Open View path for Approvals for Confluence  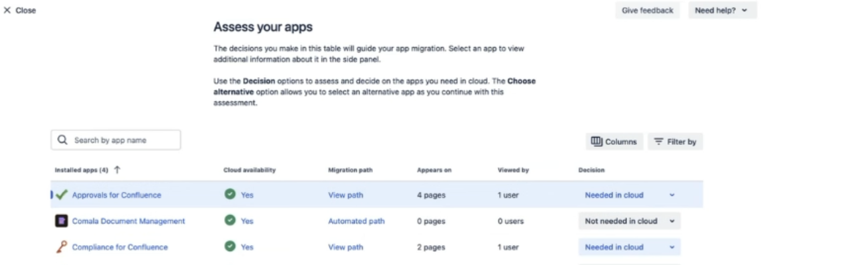click(346, 195)
